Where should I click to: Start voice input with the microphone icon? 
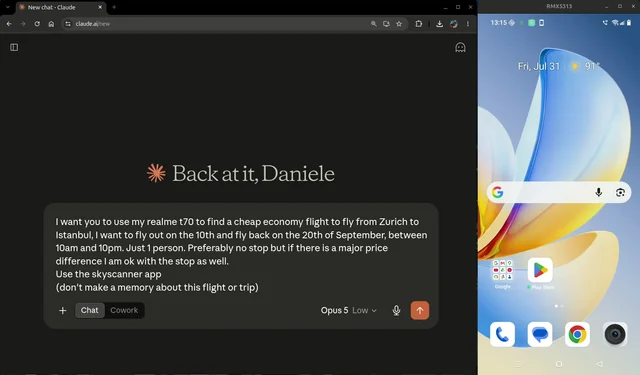[396, 311]
